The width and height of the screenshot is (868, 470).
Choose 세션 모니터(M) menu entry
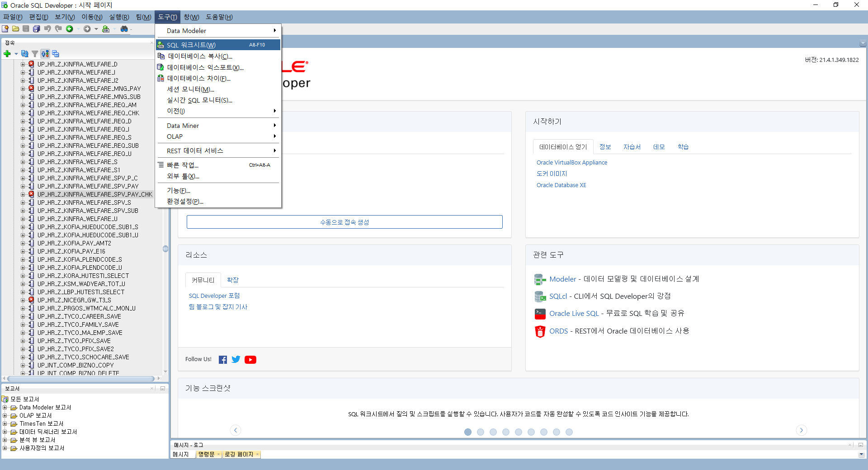coord(218,89)
